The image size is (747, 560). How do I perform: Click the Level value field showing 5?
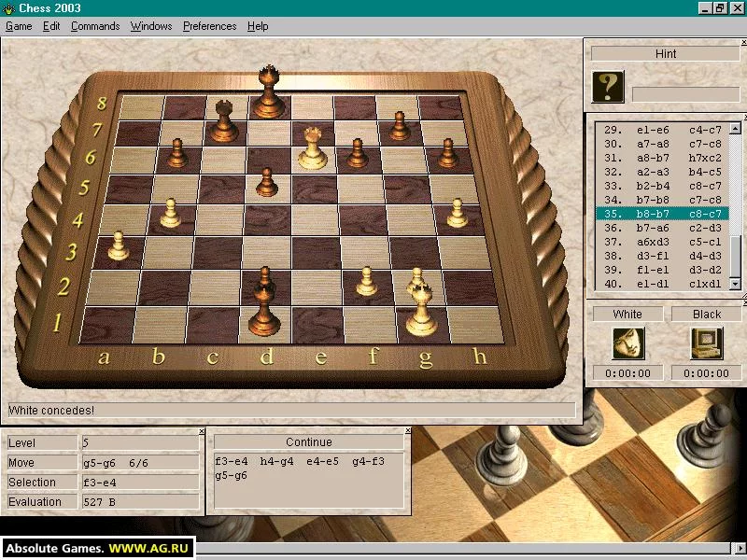coord(141,442)
